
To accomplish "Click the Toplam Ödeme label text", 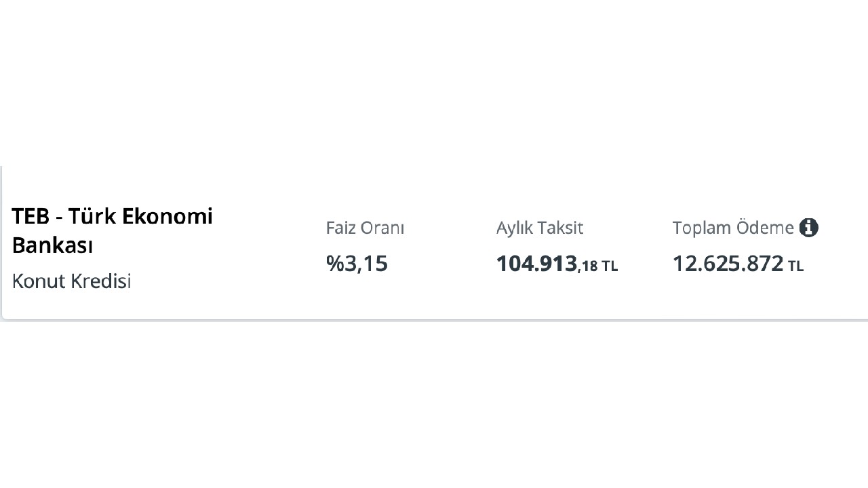I will (733, 228).
